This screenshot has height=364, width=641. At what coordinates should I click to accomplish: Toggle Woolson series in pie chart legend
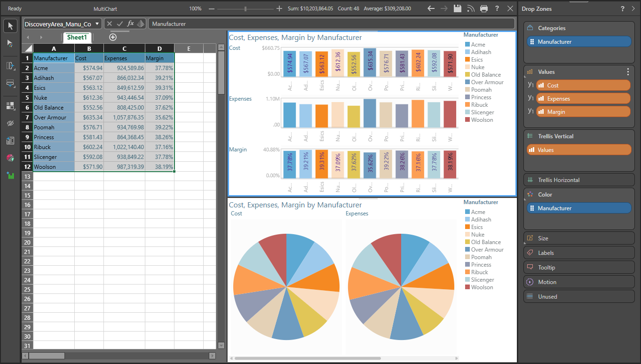coord(482,287)
